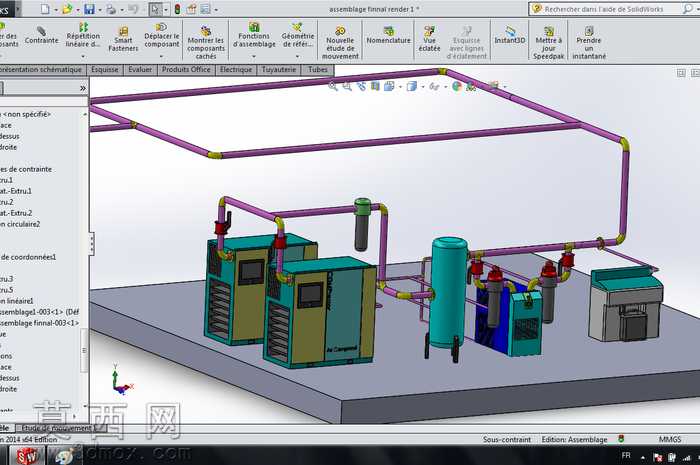The image size is (700, 465).
Task: Switch to the Tuyauterie tab
Action: [279, 70]
